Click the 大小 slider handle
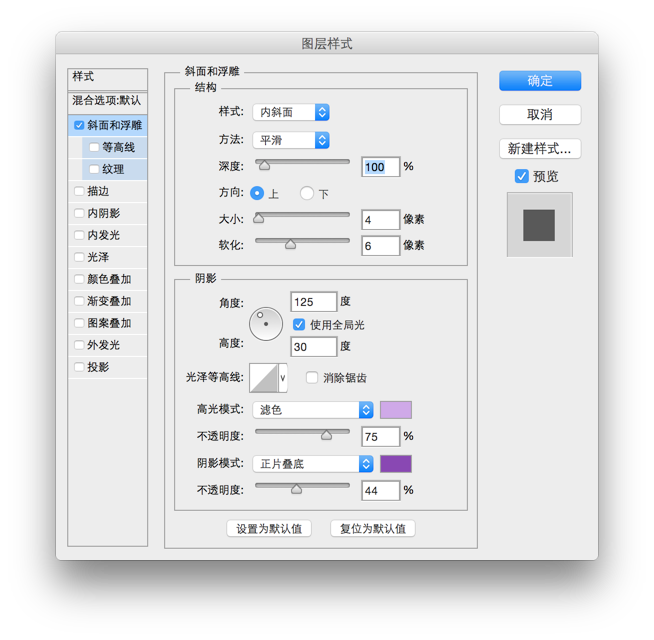This screenshot has height=640, width=654. click(259, 218)
